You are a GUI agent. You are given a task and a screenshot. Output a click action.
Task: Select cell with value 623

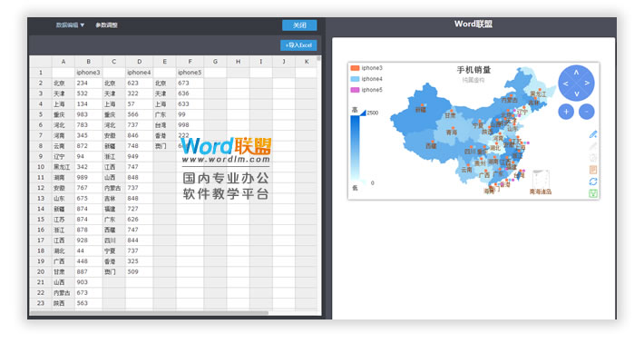[140, 83]
